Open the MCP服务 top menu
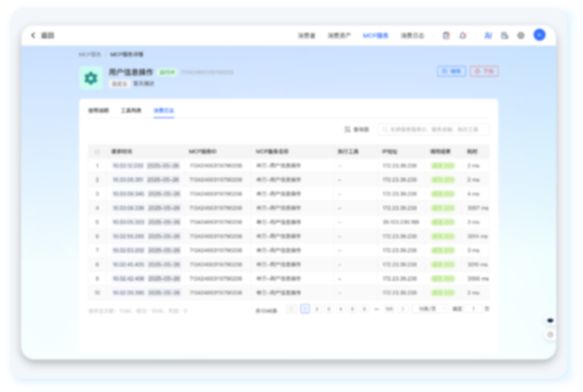This screenshot has width=583, height=392. [x=375, y=35]
